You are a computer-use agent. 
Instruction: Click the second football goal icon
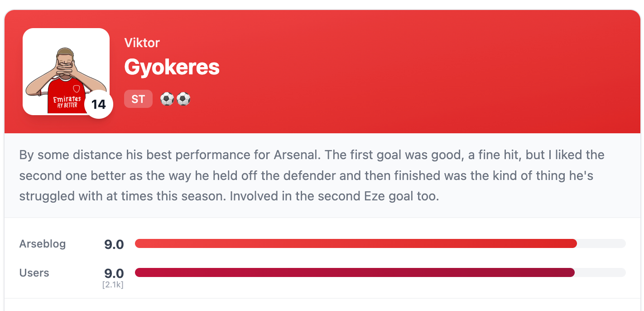183,99
